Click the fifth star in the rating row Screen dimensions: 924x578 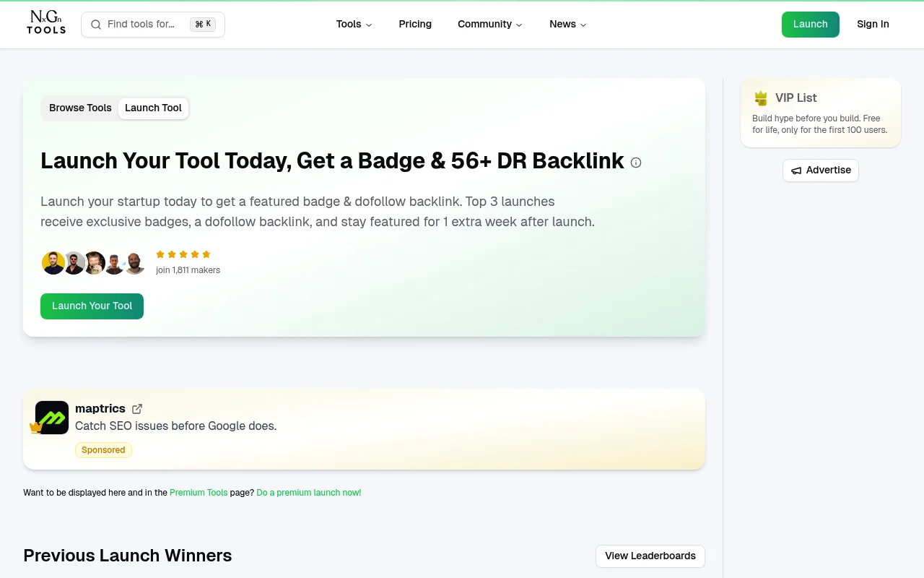pos(206,254)
